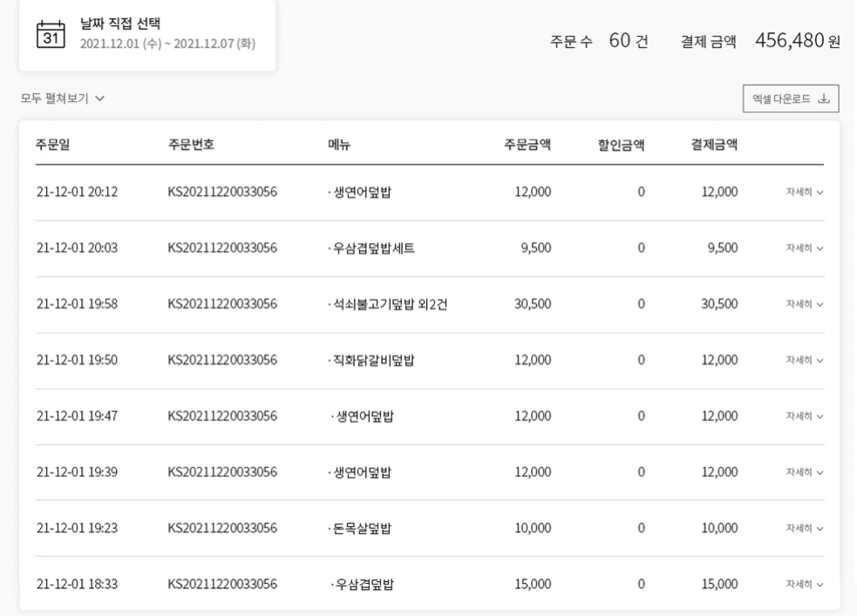The height and width of the screenshot is (616, 857).
Task: Download the order list via 엑셀 다운로드
Action: click(x=791, y=98)
